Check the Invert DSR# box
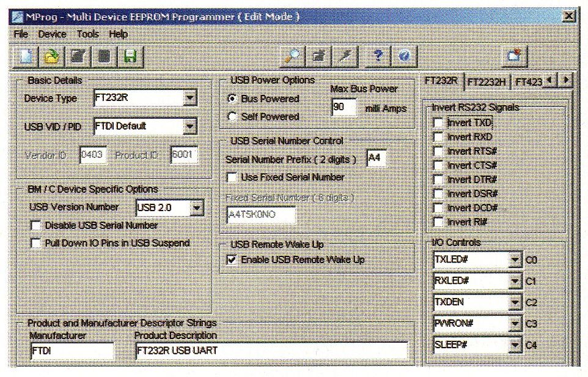This screenshot has width=588, height=377. 438,194
